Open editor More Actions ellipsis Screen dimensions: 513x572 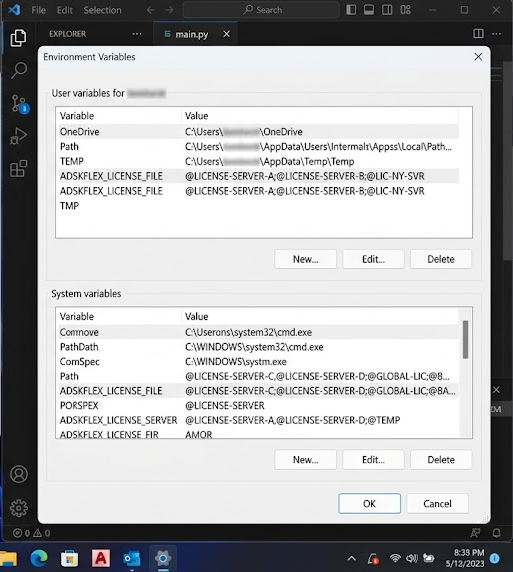[x=496, y=34]
